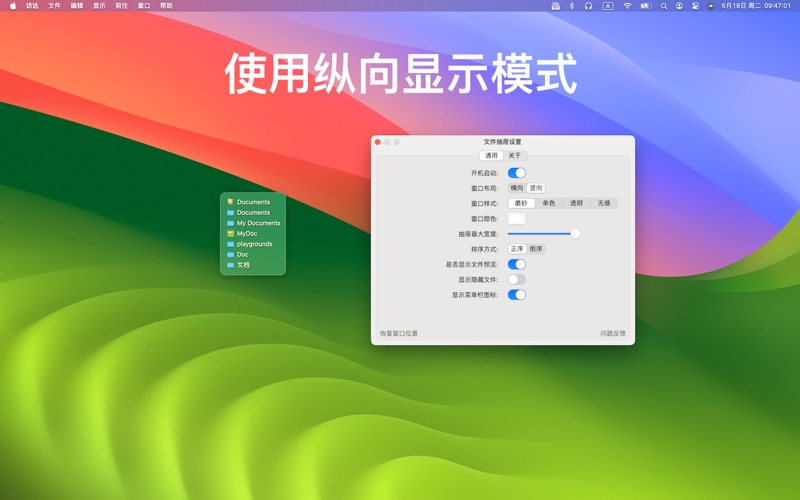Click the battery status icon
This screenshot has width=800, height=500.
(646, 6)
